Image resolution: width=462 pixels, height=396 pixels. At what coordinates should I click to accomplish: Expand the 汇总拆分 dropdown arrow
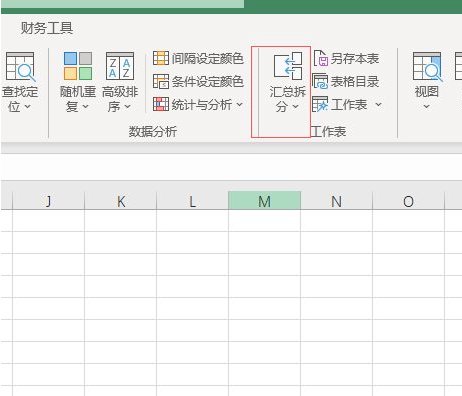pyautogui.click(x=295, y=107)
